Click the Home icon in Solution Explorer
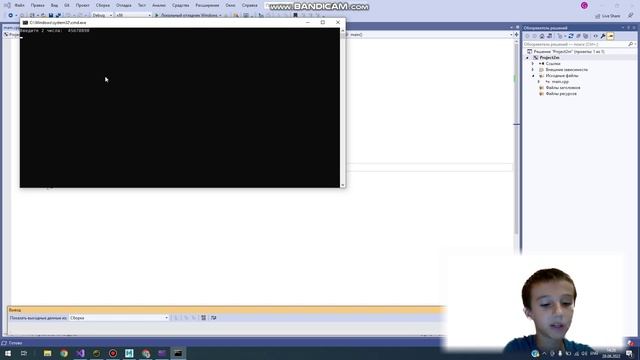The height and width of the screenshot is (360, 640). pyautogui.click(x=542, y=36)
